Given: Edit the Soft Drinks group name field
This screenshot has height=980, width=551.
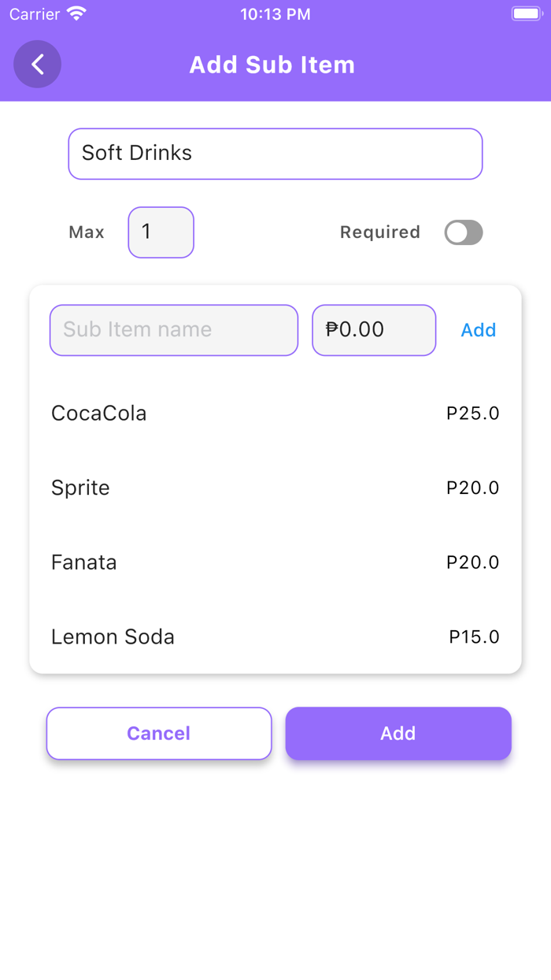Looking at the screenshot, I should [x=275, y=154].
